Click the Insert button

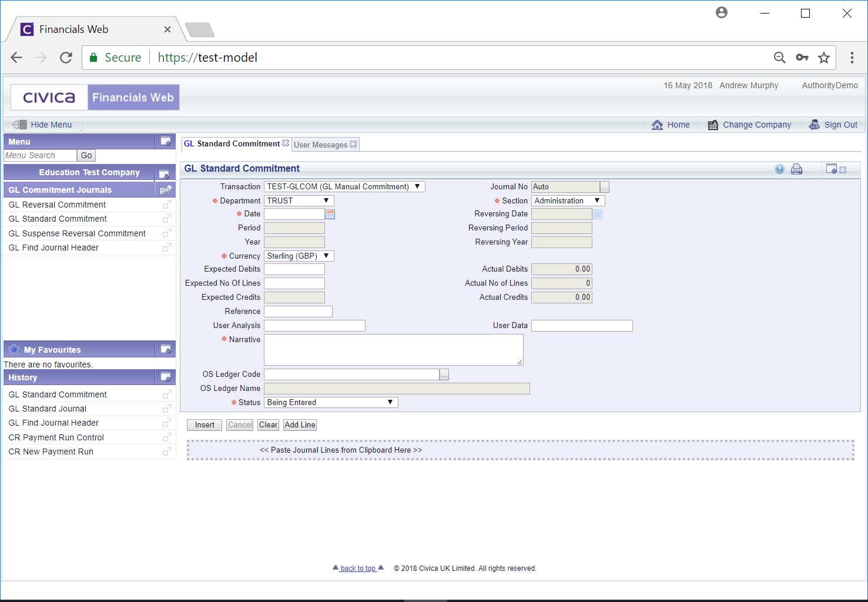pos(205,425)
